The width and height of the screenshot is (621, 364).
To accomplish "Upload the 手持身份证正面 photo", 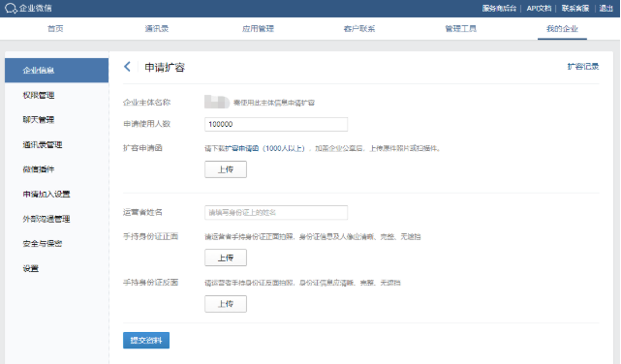I will pos(226,258).
